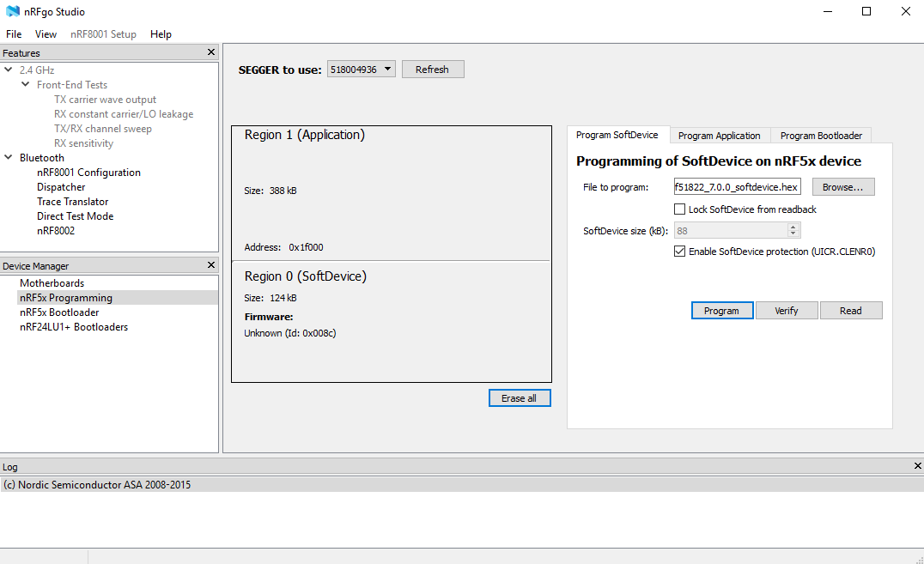The width and height of the screenshot is (924, 564).
Task: Collapse the Front-End Tests node
Action: point(26,84)
